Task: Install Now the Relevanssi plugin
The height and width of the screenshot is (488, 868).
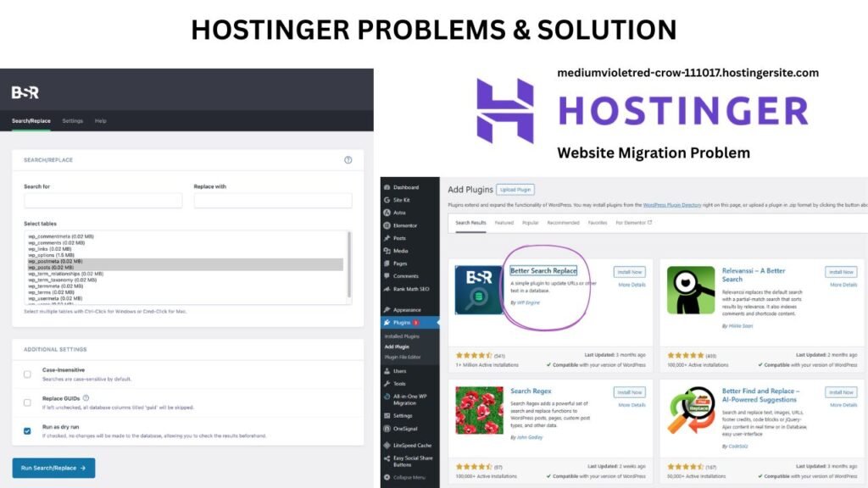Action: [840, 272]
